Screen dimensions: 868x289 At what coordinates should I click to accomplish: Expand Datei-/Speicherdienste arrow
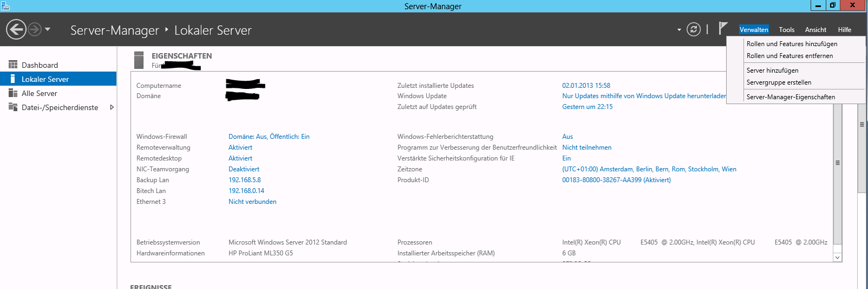(x=112, y=107)
